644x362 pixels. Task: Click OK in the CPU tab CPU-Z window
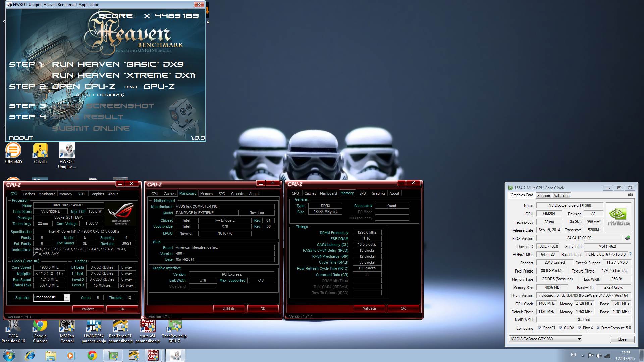(x=122, y=309)
